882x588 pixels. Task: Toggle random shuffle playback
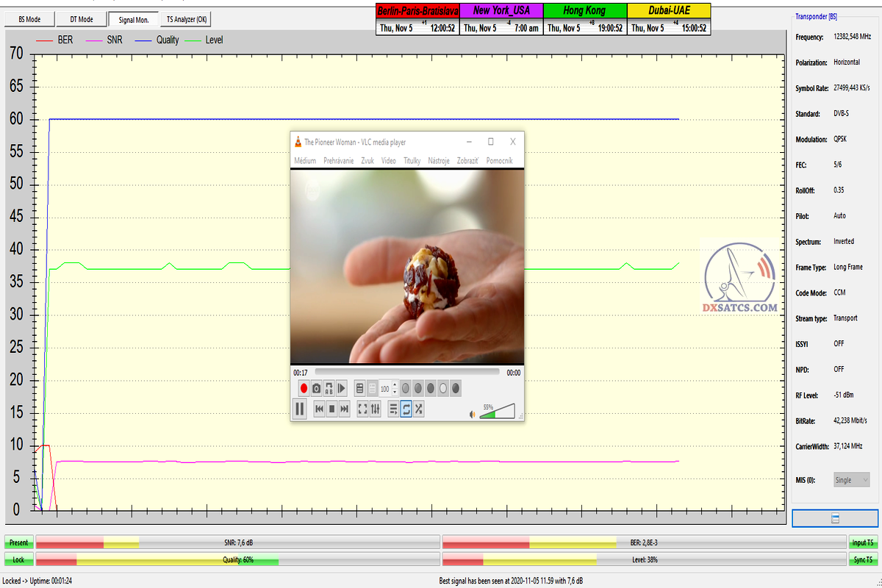pyautogui.click(x=418, y=409)
